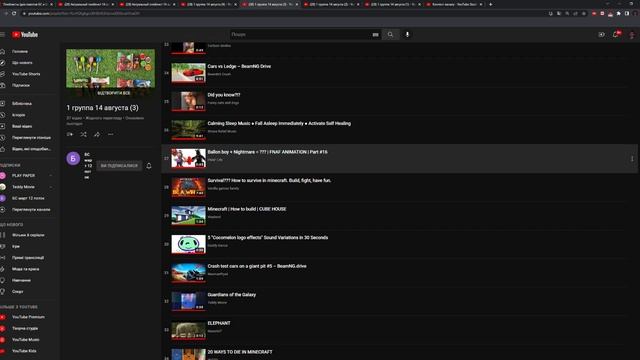640x360 pixels.
Task: Open Teddy Movie subscription
Action: pyautogui.click(x=23, y=187)
